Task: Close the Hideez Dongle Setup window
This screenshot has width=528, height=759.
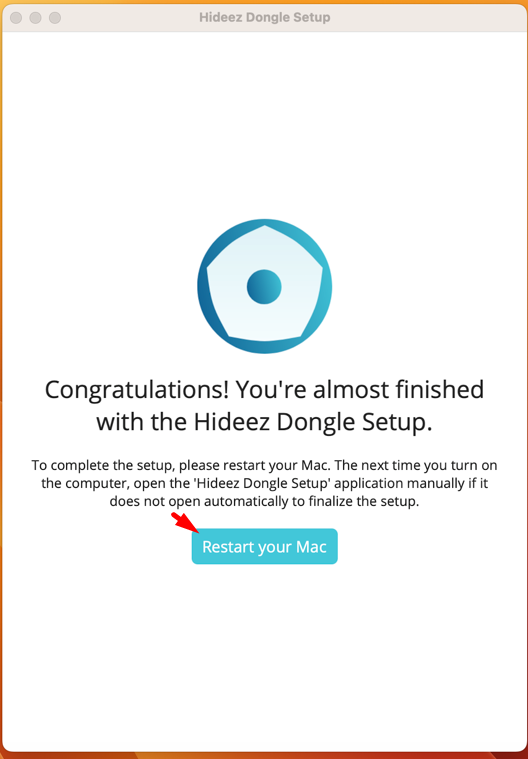Action: [16, 18]
